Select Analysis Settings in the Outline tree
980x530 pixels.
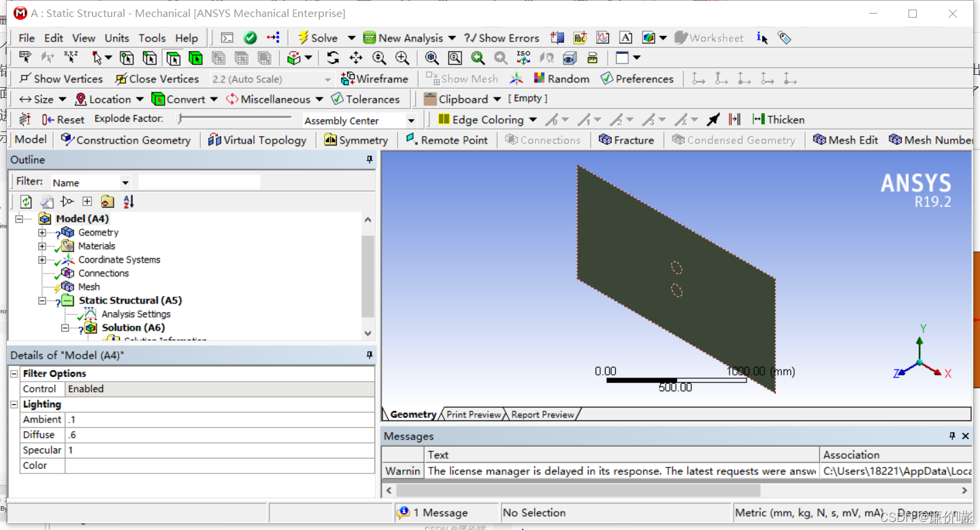coord(135,314)
